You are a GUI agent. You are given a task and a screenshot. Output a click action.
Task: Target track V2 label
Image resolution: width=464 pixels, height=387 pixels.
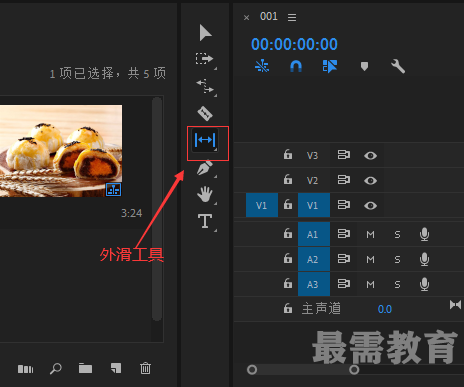click(x=312, y=180)
